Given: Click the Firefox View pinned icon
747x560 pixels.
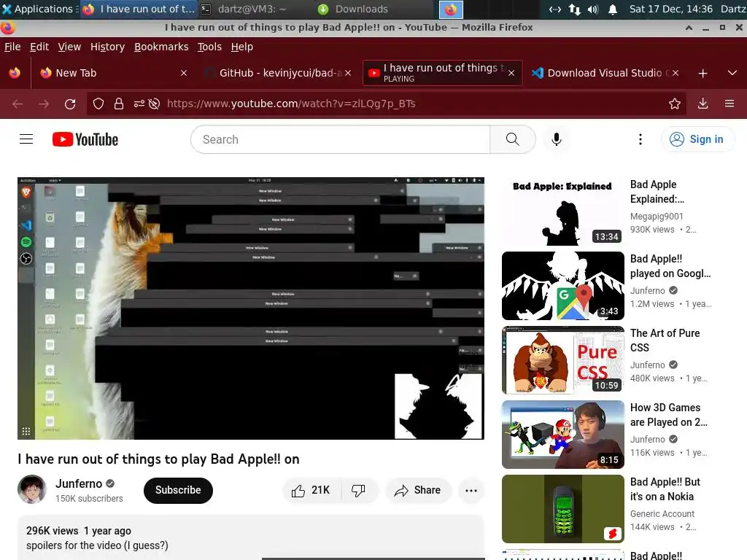Looking at the screenshot, I should click(15, 73).
